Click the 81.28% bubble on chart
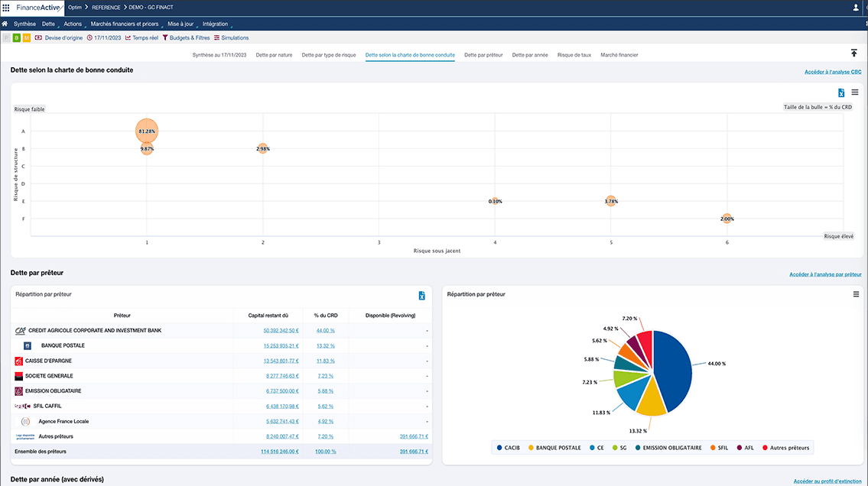The image size is (868, 486). pyautogui.click(x=147, y=131)
